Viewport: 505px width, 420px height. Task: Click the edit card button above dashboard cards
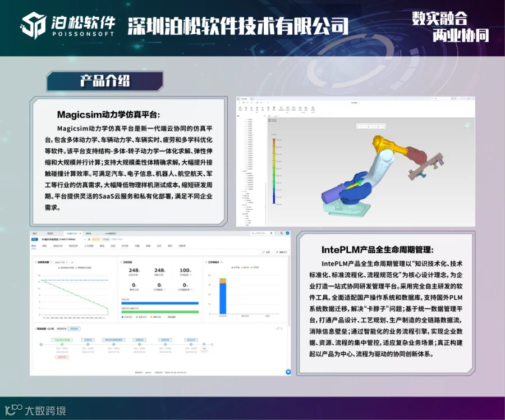click(282, 252)
